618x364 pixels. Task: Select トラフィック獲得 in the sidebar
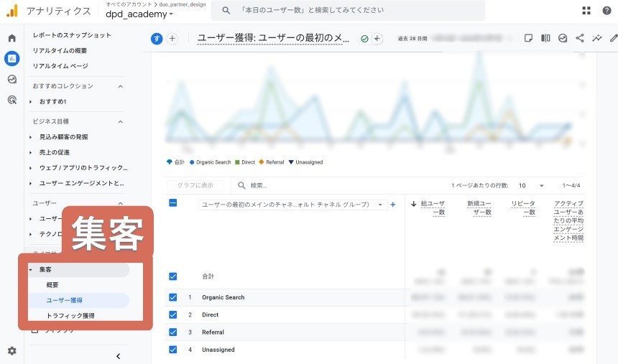[x=70, y=315]
